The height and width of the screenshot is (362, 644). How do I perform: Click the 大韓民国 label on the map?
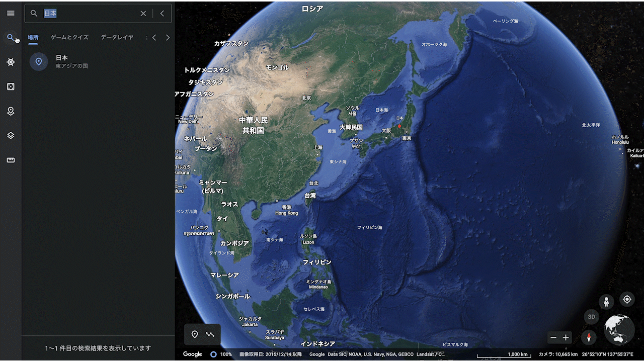[x=351, y=127]
